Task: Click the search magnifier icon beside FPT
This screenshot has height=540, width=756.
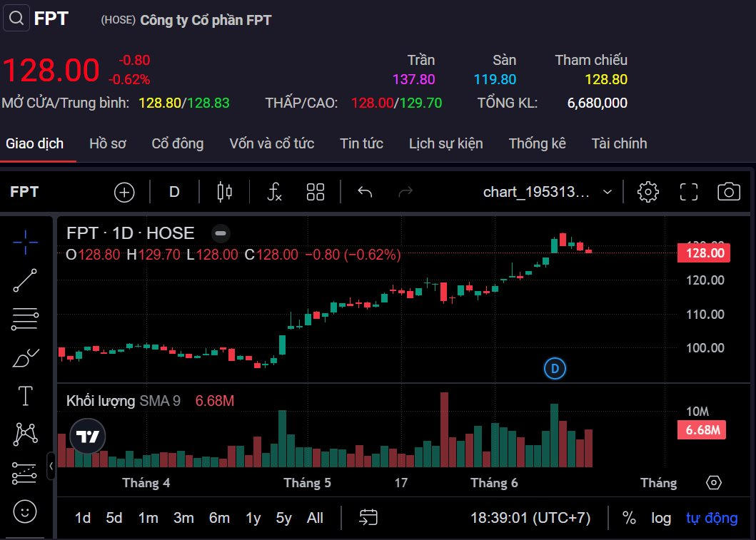Action: tap(16, 18)
